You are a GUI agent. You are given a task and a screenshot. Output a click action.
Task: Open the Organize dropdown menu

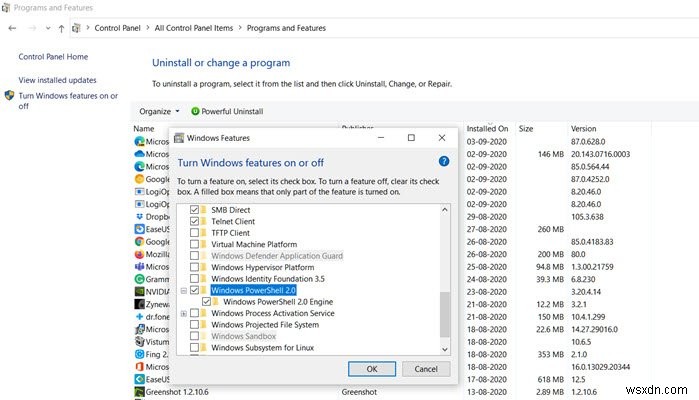click(159, 111)
